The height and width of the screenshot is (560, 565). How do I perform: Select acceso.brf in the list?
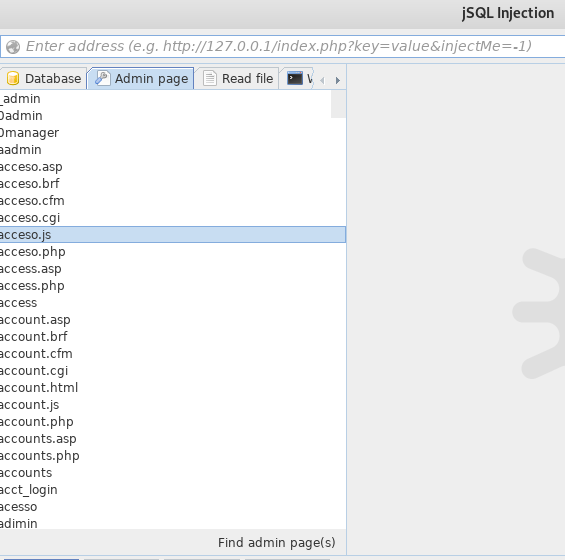(173, 183)
